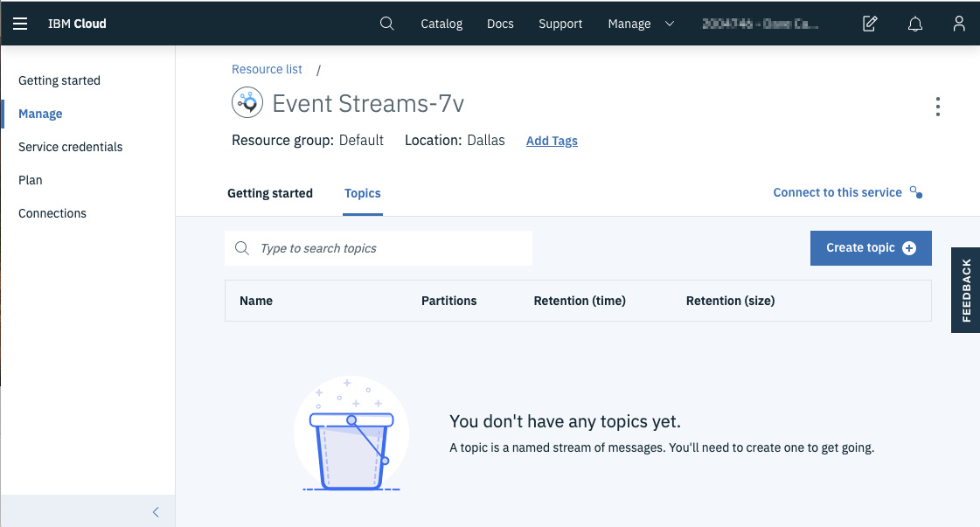Screen dimensions: 980x527
Task: Click the search magnifier in top bar
Action: coord(387,24)
